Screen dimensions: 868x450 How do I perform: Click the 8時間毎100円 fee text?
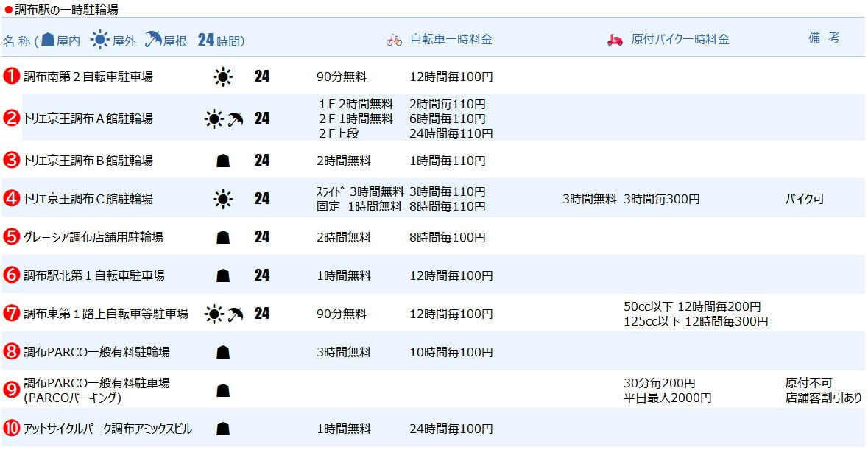pos(448,237)
